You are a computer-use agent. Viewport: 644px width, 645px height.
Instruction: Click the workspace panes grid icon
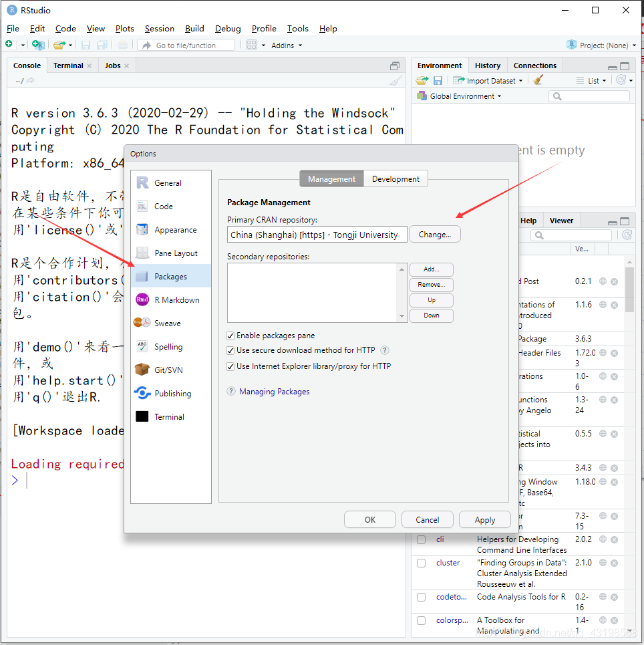pos(251,45)
